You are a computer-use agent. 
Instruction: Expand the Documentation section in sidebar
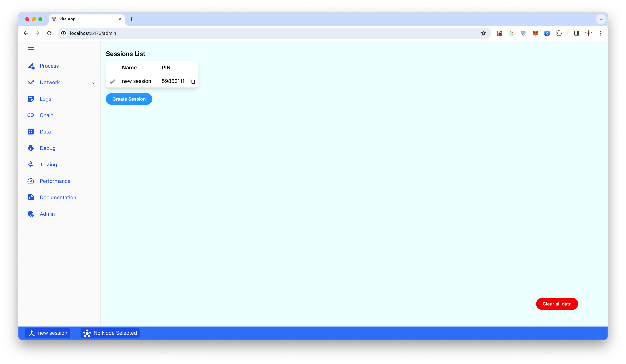point(58,197)
